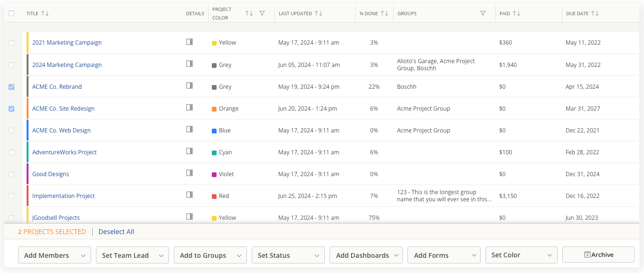Open the ACME Co. Site Redesign project

coord(63,108)
